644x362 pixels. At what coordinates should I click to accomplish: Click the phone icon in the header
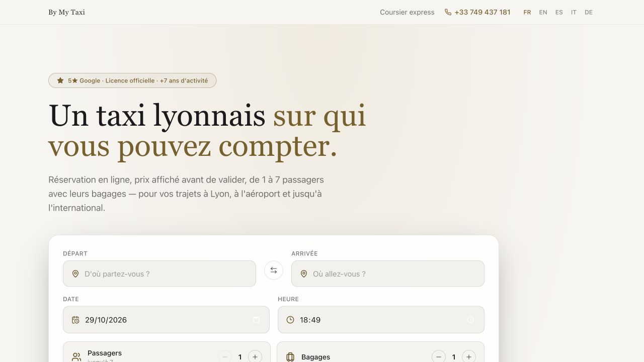(x=448, y=12)
